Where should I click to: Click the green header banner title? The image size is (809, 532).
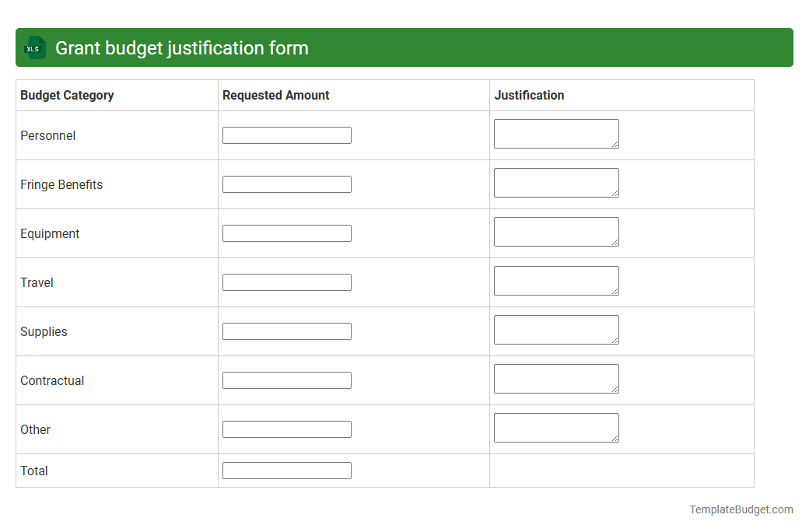(181, 47)
